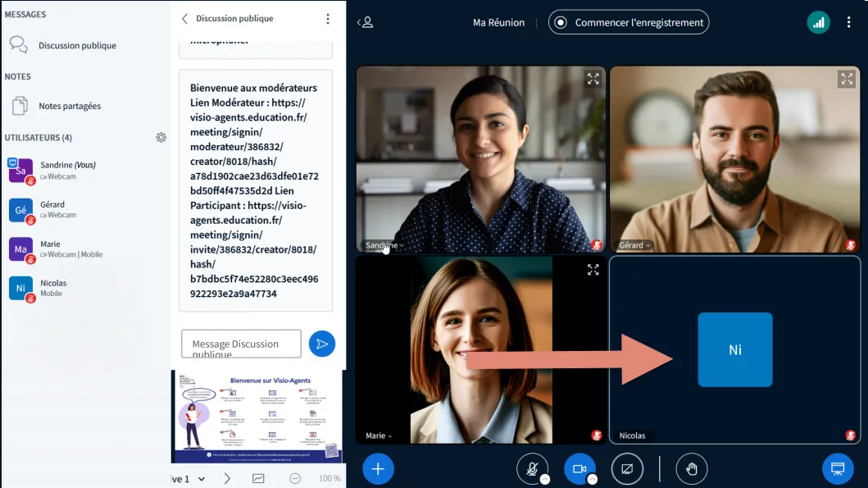Select user Sandrine (Vous) in list
868x488 pixels.
pos(67,170)
